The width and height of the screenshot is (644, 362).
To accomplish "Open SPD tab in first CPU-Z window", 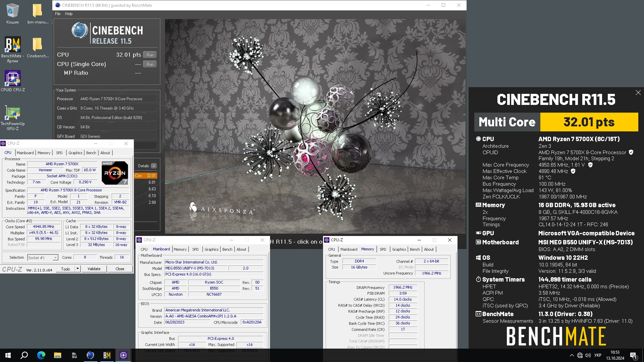I will tap(59, 153).
